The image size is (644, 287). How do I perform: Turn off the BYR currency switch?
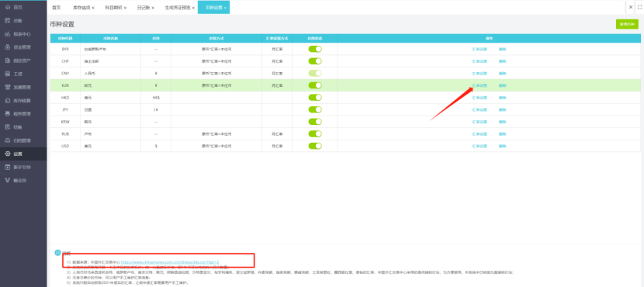pyautogui.click(x=315, y=49)
